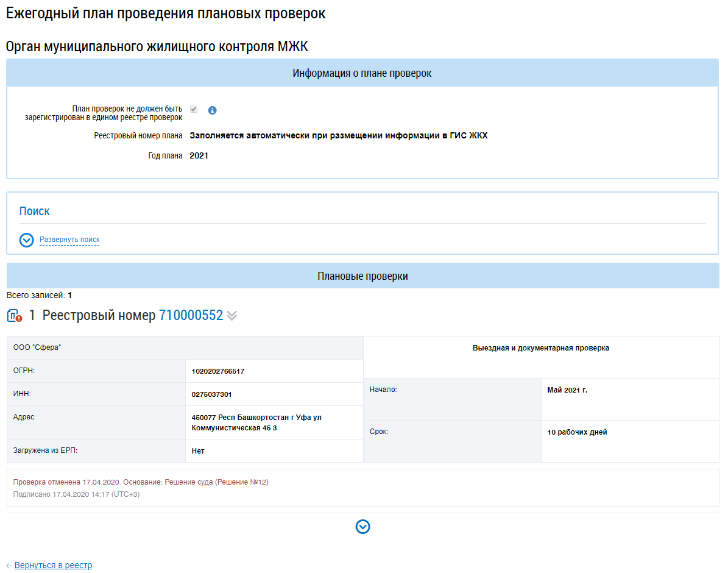Open the double-chevron menu beside 710000552
The height and width of the screenshot is (573, 728).
click(232, 316)
